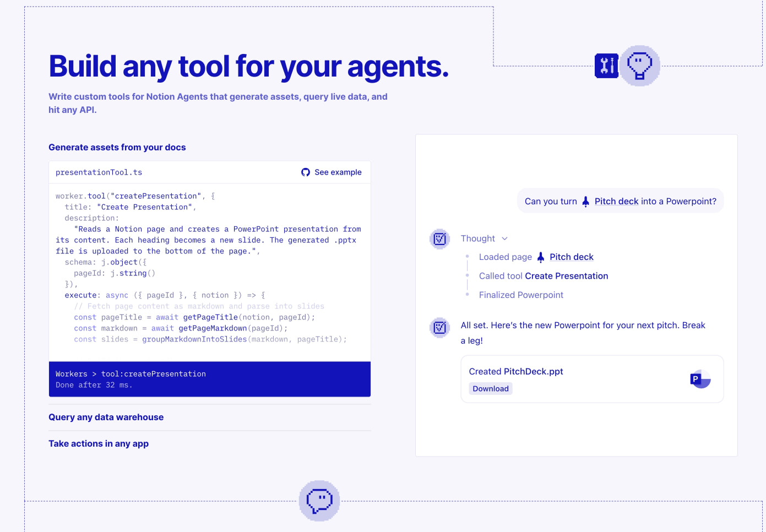
Task: Click the Write custom tools subtitle text
Action: pyautogui.click(x=218, y=103)
